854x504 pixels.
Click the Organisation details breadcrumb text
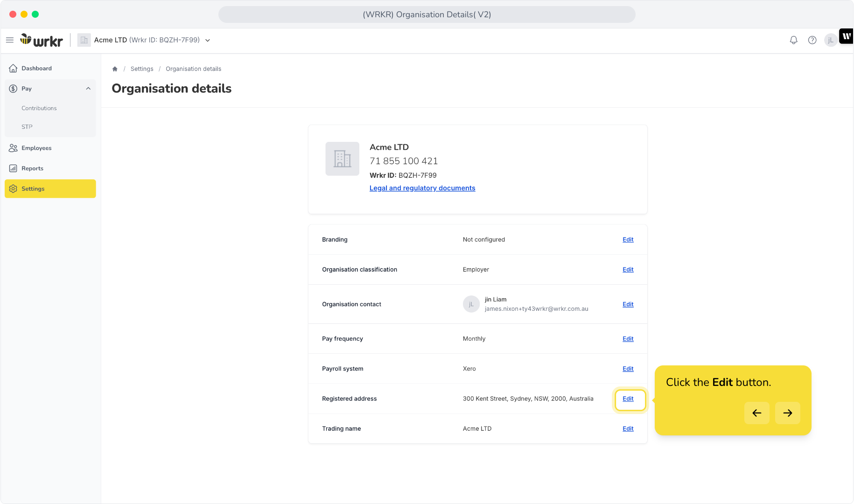(x=194, y=69)
